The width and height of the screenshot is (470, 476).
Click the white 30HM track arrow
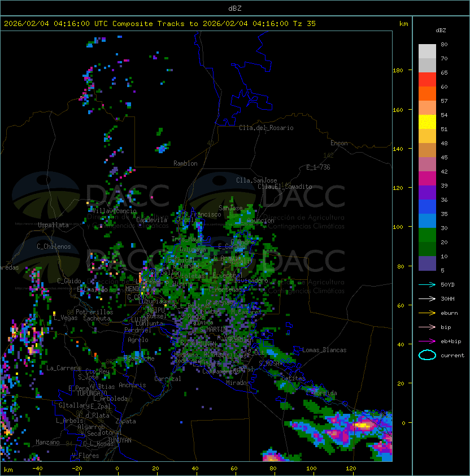pyautogui.click(x=427, y=298)
